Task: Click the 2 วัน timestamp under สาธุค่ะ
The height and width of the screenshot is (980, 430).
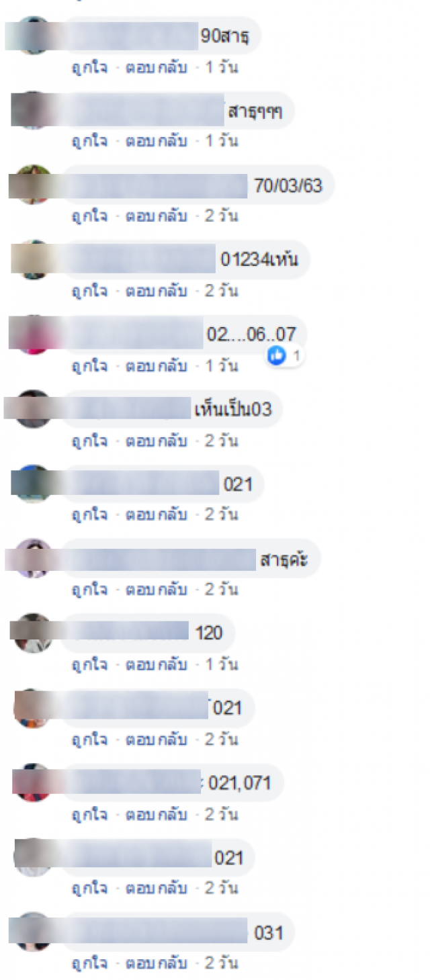Action: [221, 590]
